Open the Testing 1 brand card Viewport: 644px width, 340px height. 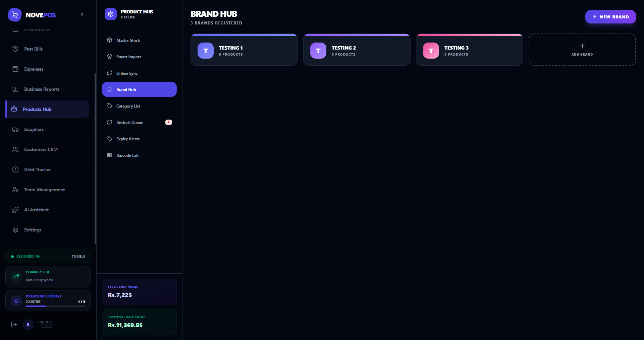244,50
